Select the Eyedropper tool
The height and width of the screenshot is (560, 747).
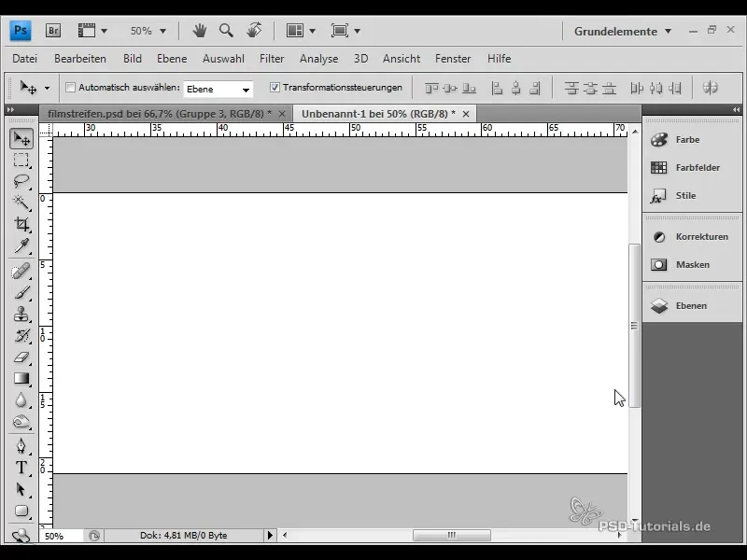21,245
